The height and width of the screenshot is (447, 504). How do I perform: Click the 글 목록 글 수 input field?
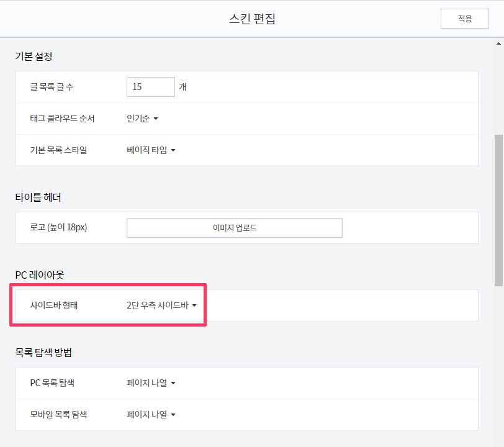pyautogui.click(x=150, y=87)
